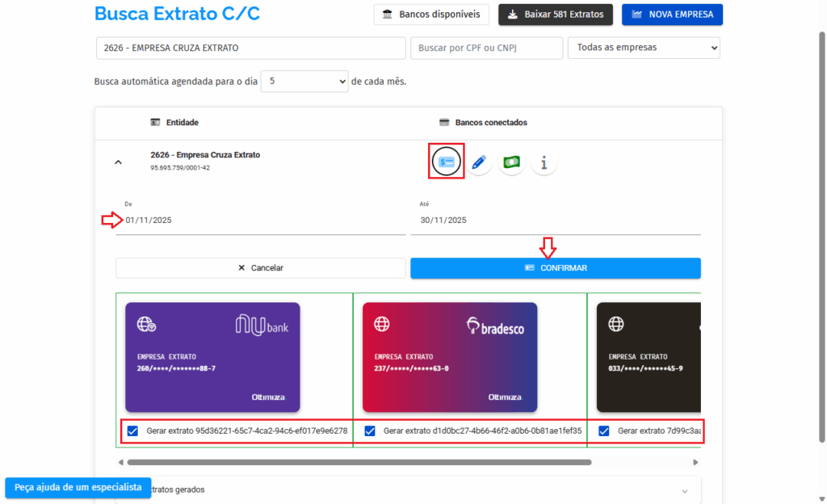Click the bank statement card icon
The height and width of the screenshot is (504, 827).
tap(447, 162)
